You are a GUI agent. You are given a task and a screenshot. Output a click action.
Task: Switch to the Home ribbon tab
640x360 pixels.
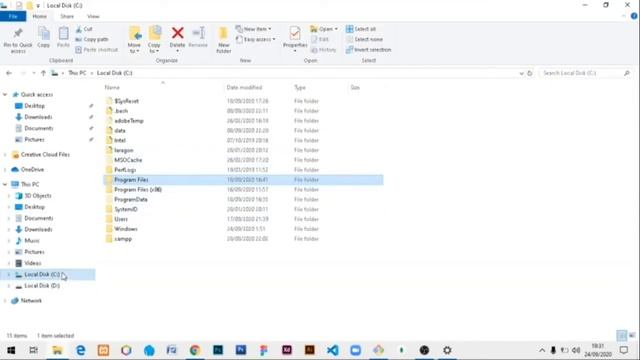[x=40, y=16]
